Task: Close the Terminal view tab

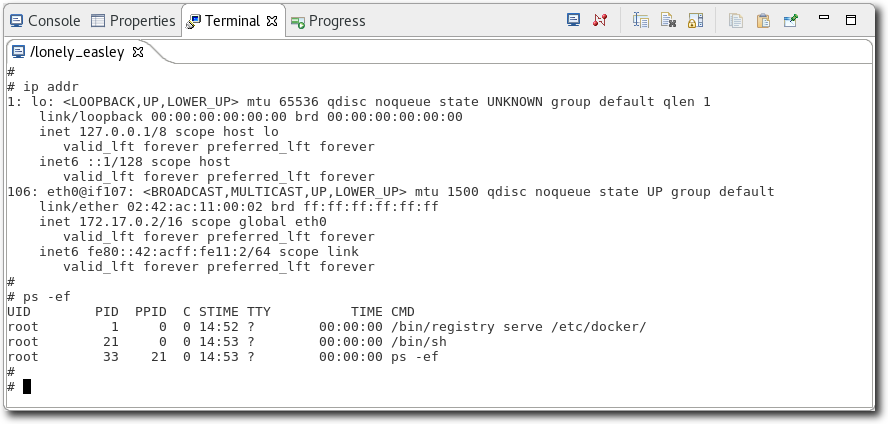Action: click(272, 21)
